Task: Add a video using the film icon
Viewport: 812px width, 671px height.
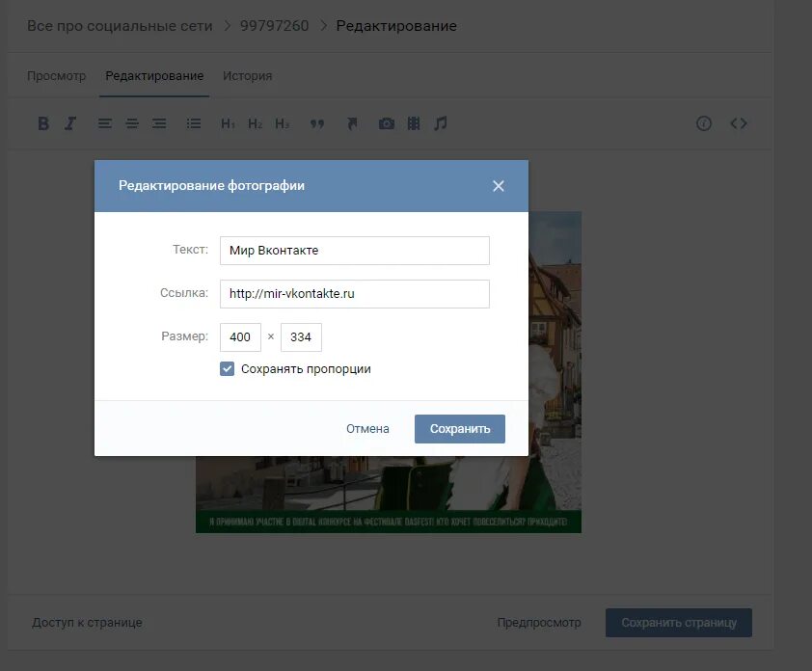Action: click(414, 123)
